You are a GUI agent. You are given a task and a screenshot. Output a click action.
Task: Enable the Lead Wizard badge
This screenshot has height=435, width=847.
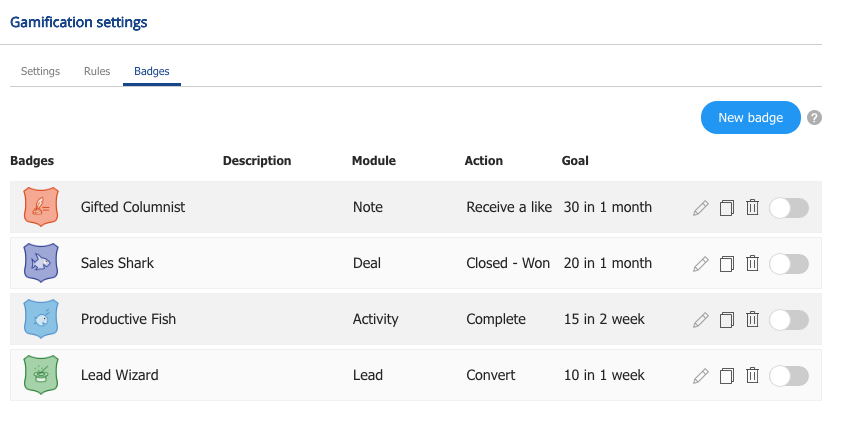[x=789, y=376]
